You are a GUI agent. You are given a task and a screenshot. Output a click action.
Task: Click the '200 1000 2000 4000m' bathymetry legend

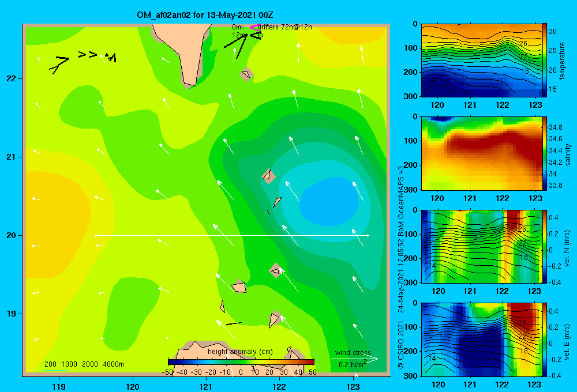coord(84,364)
